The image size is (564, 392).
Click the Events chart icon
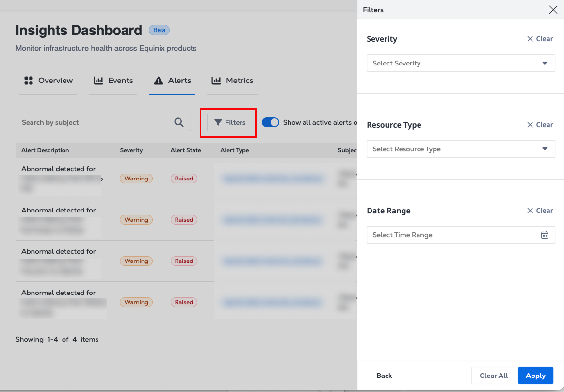(x=98, y=80)
